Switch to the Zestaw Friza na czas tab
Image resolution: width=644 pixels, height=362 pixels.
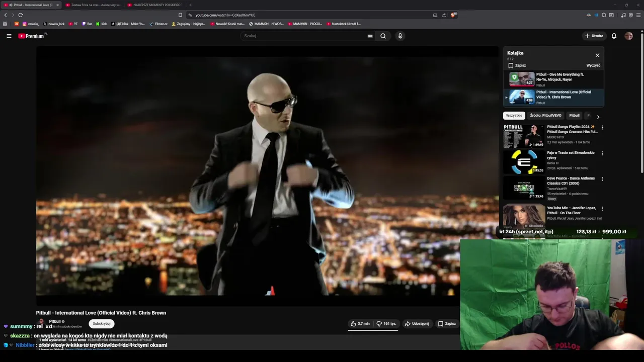93,5
